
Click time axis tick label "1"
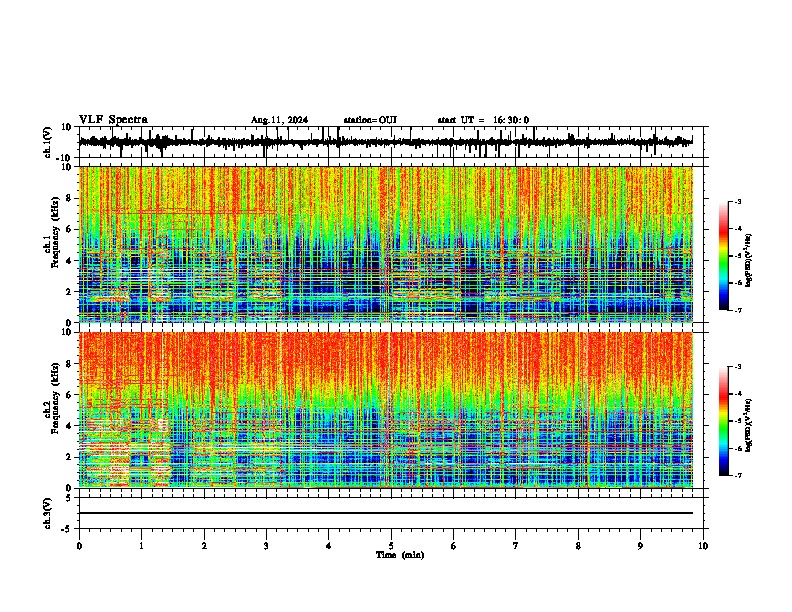(x=142, y=546)
